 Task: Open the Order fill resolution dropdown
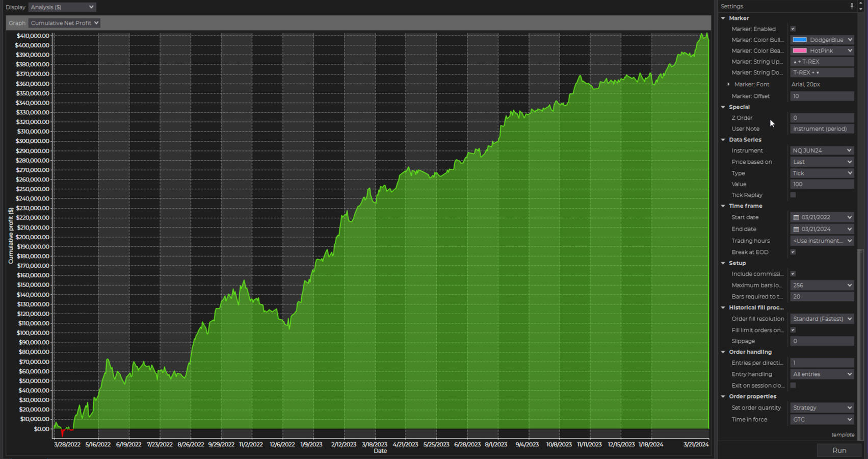tap(822, 319)
